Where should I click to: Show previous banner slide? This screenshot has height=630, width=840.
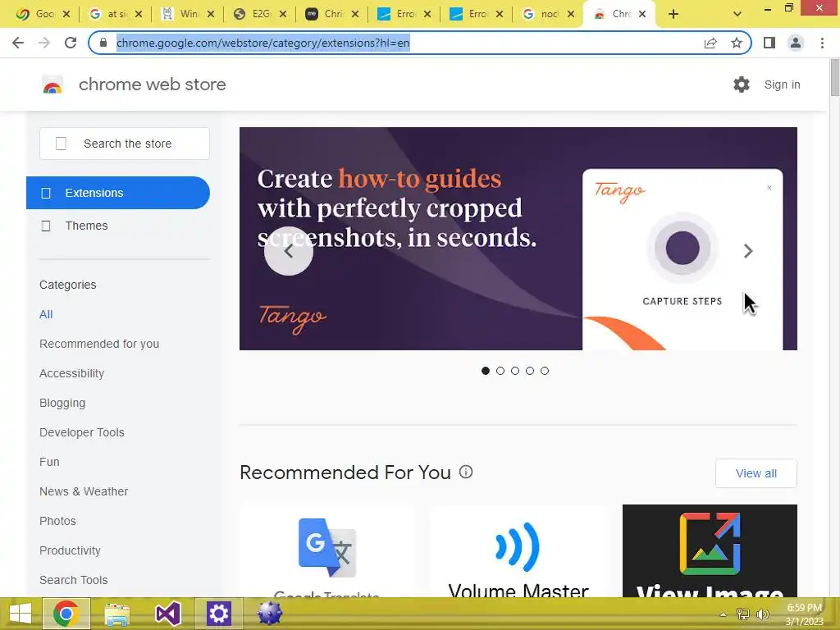coord(289,251)
